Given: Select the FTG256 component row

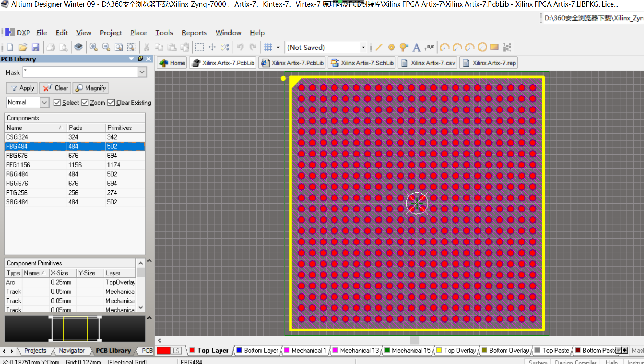Looking at the screenshot, I should pos(75,193).
